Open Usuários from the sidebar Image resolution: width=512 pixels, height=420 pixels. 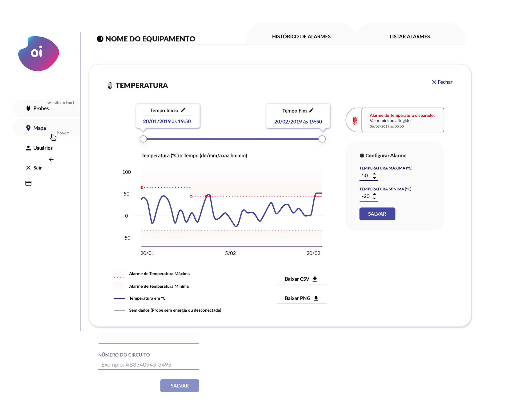pos(43,148)
